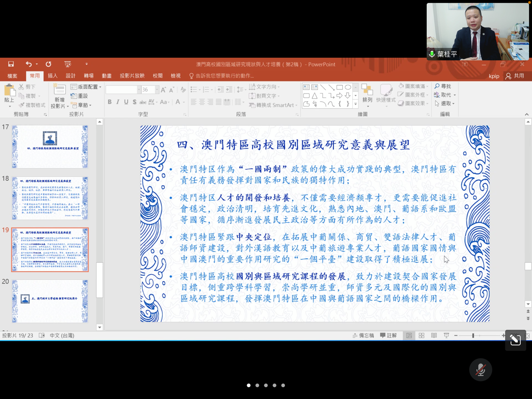This screenshot has width=532, height=399.
Task: Click the 新增投影片 (New Slide) icon
Action: [60, 89]
